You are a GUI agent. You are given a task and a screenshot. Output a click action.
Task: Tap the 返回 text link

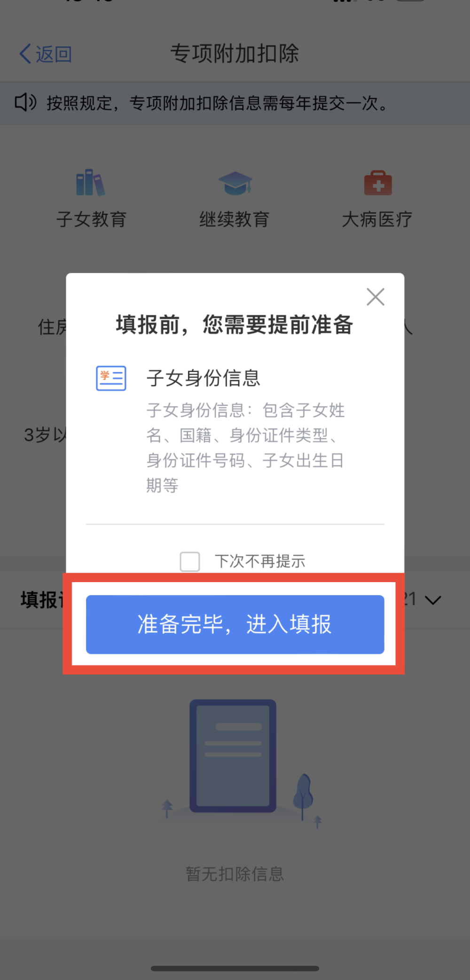[54, 54]
